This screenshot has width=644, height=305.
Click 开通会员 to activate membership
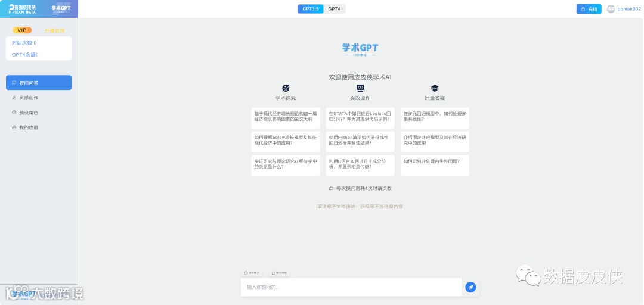pos(55,30)
